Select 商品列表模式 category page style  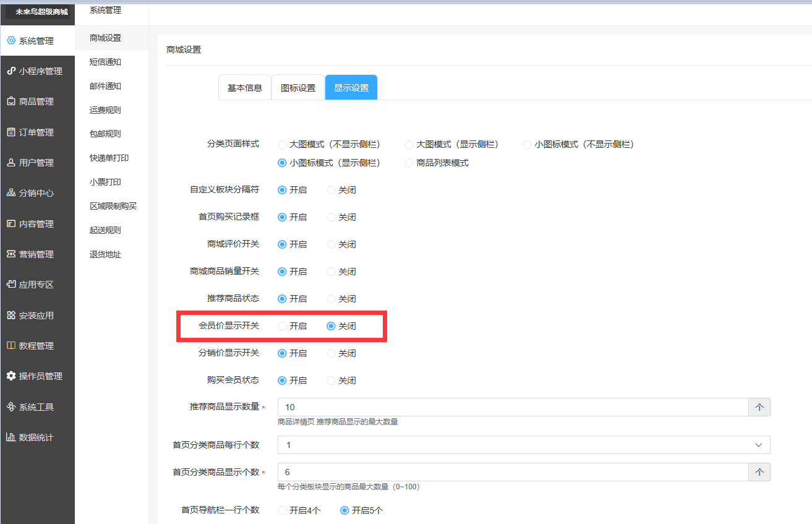409,163
